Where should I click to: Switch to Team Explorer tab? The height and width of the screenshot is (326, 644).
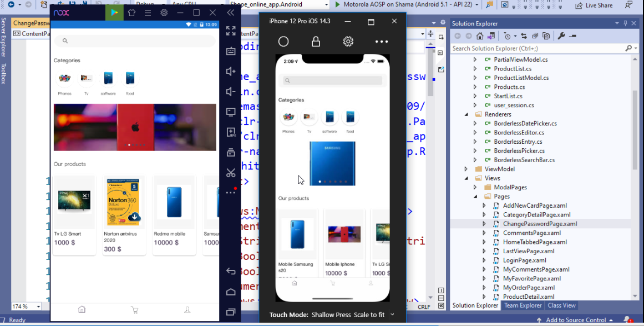523,305
